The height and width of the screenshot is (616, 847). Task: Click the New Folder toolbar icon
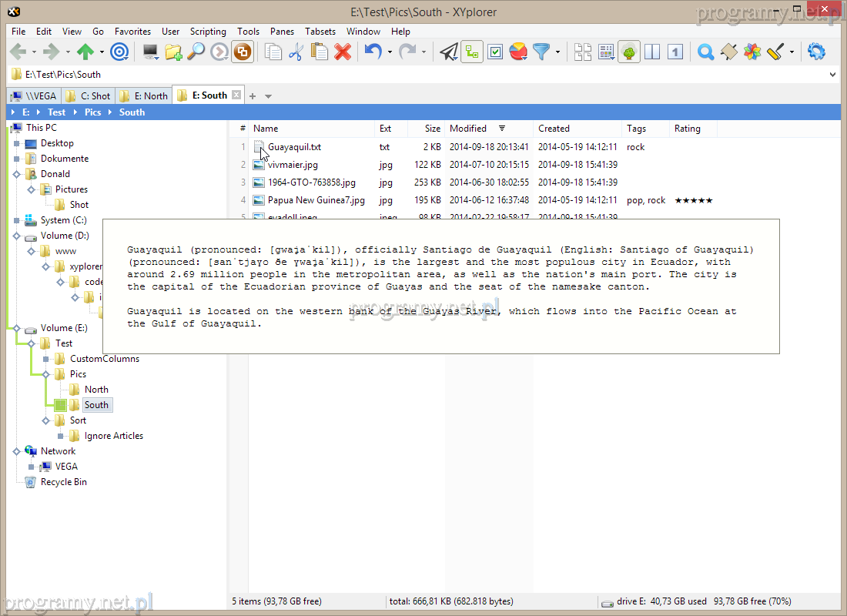[173, 52]
